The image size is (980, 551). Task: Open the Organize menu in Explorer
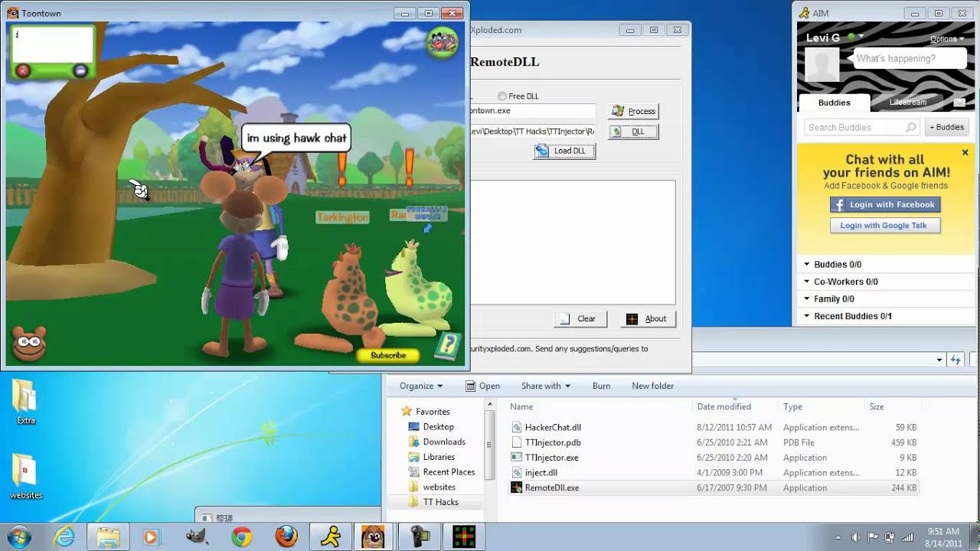[421, 386]
